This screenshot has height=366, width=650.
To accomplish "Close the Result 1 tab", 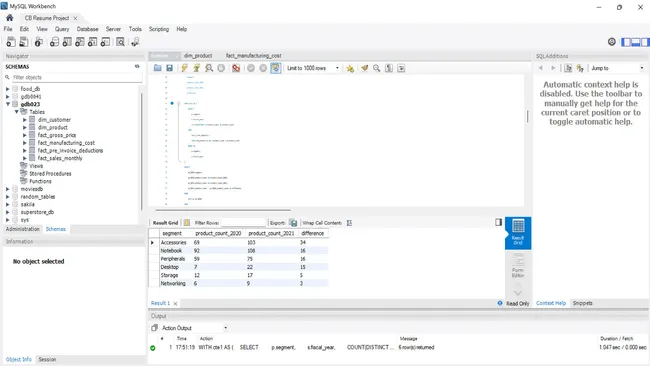I will [175, 303].
